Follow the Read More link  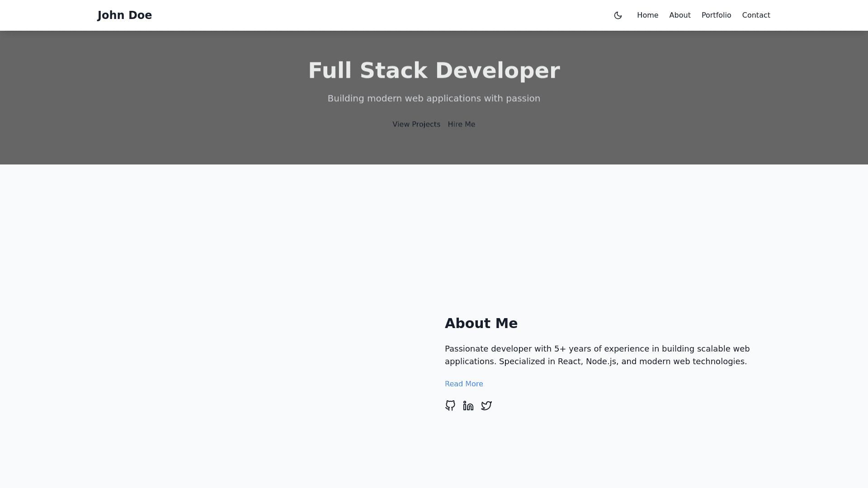coord(463,384)
